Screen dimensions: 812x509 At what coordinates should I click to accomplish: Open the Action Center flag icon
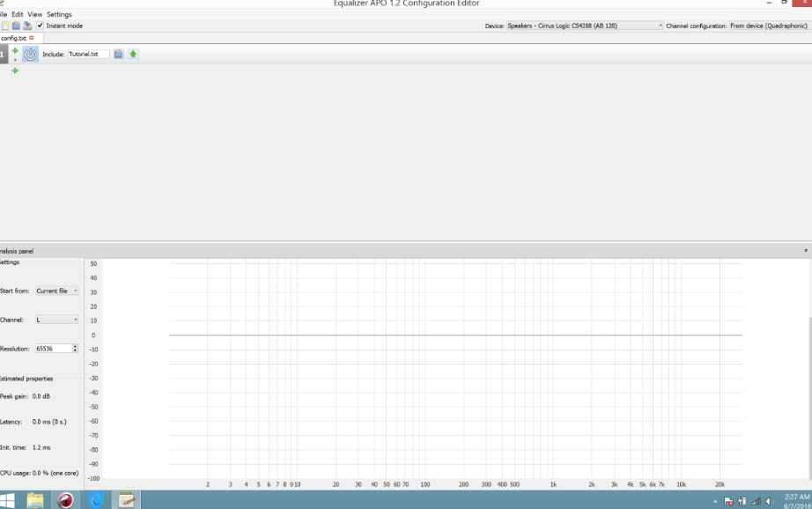(728, 501)
